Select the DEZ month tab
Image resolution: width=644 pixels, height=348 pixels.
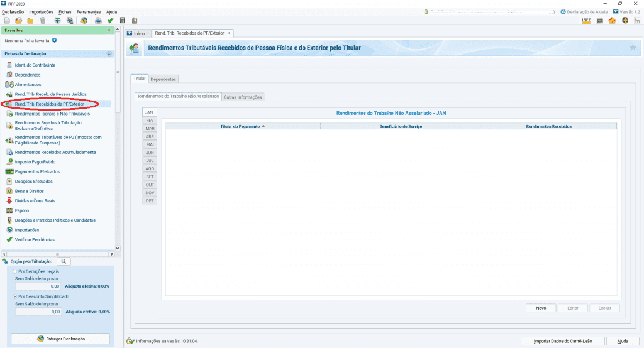point(150,201)
